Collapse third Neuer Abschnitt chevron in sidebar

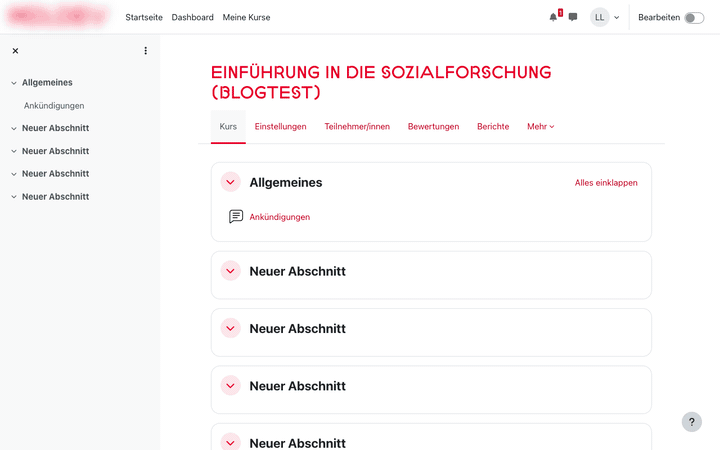tap(14, 174)
